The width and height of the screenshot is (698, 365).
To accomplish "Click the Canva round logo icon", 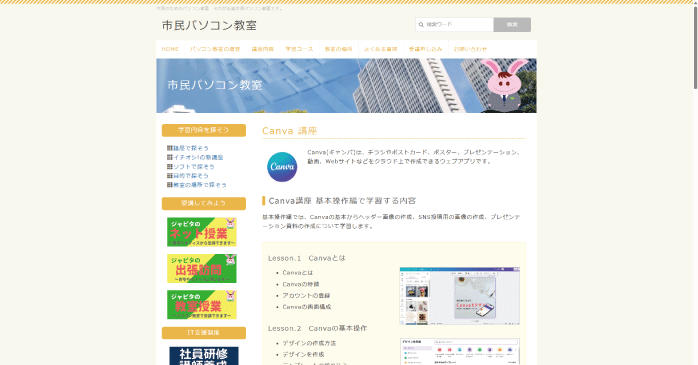I will pos(282,167).
